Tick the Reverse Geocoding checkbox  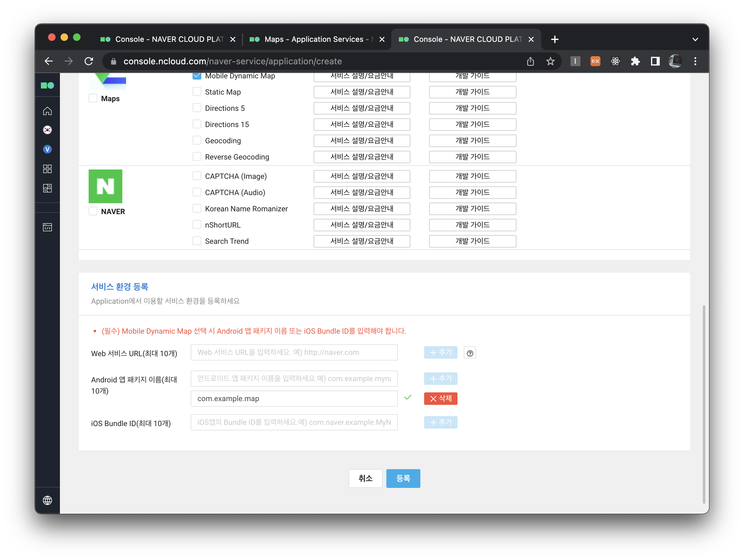tap(197, 156)
